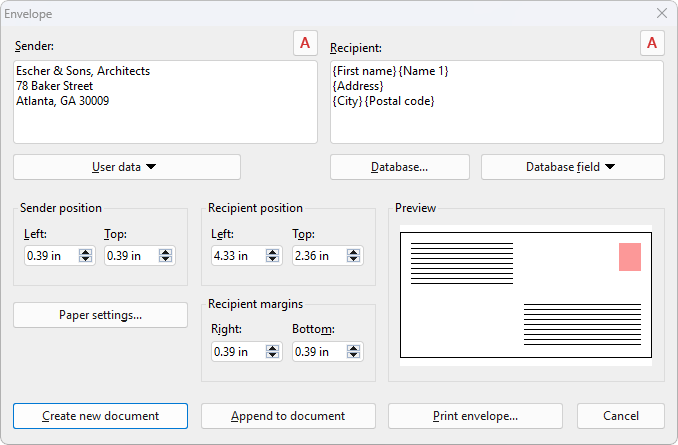Click the '{Address}' placeholder line
This screenshot has width=678, height=445.
[358, 86]
